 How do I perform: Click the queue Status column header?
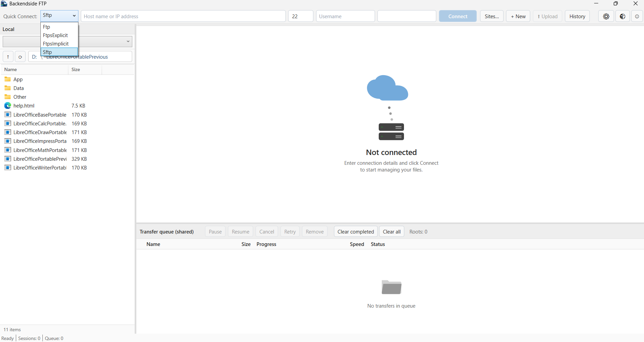click(378, 244)
